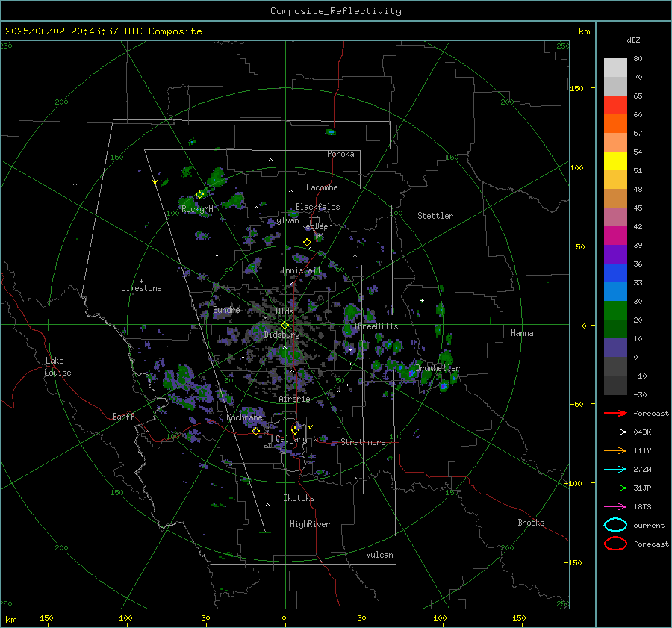Click the Lacombe city label
672x628 pixels.
(322, 187)
